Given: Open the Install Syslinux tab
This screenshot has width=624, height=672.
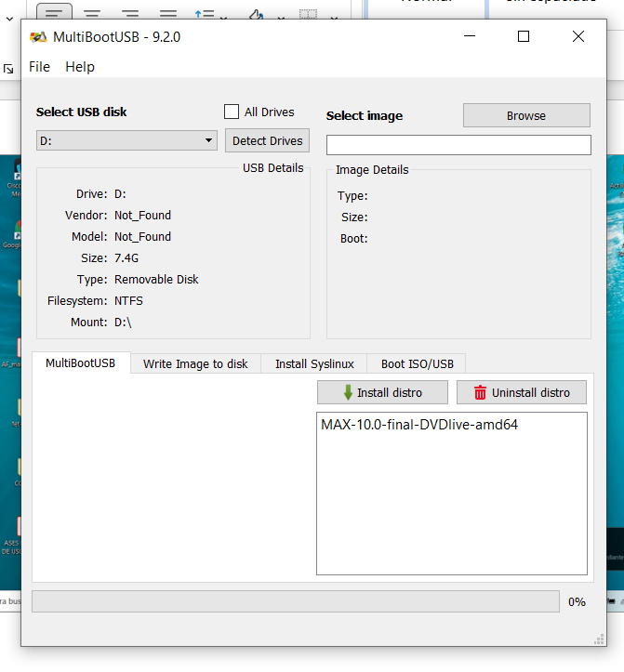Looking at the screenshot, I should (x=314, y=363).
